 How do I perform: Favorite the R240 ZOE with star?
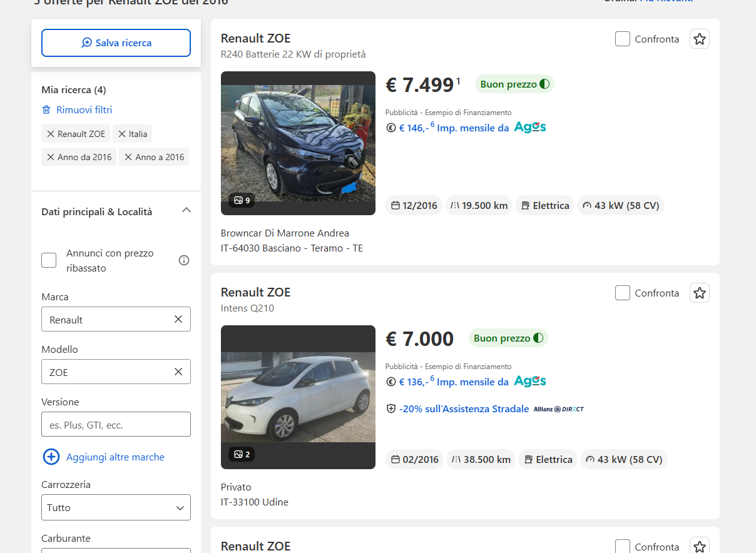click(700, 39)
